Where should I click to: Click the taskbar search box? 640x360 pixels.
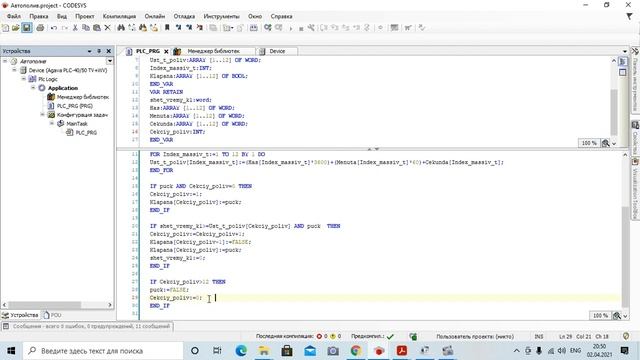(x=102, y=351)
